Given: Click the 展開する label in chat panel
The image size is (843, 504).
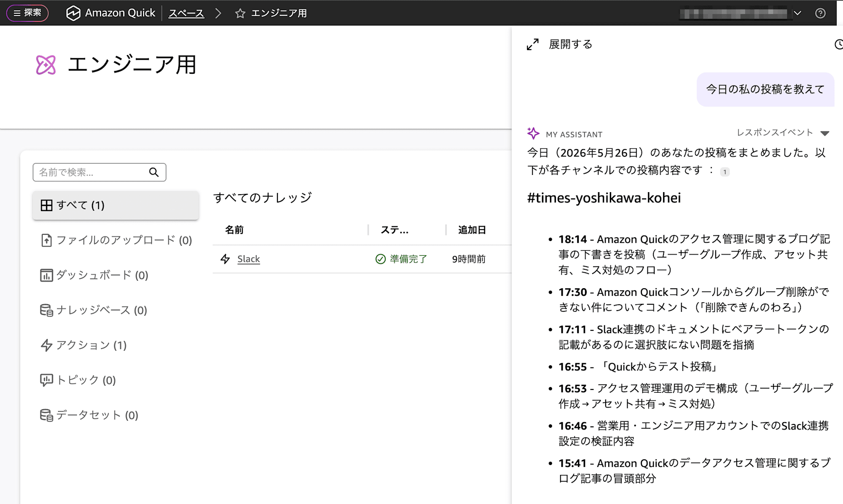Looking at the screenshot, I should [570, 44].
